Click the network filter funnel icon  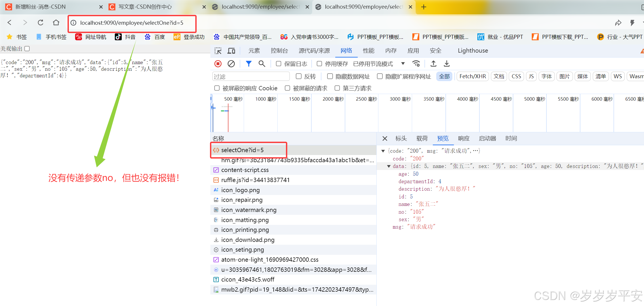[249, 64]
